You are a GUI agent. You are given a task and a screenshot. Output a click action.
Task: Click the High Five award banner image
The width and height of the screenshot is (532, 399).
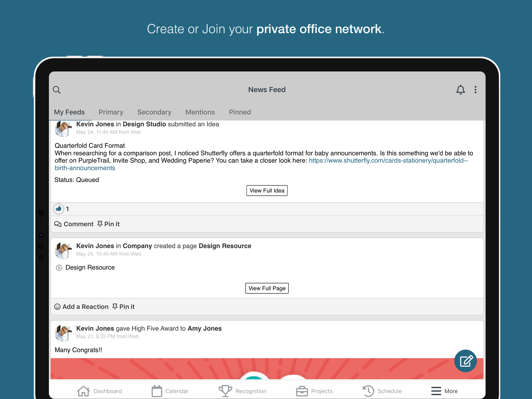coord(267,369)
